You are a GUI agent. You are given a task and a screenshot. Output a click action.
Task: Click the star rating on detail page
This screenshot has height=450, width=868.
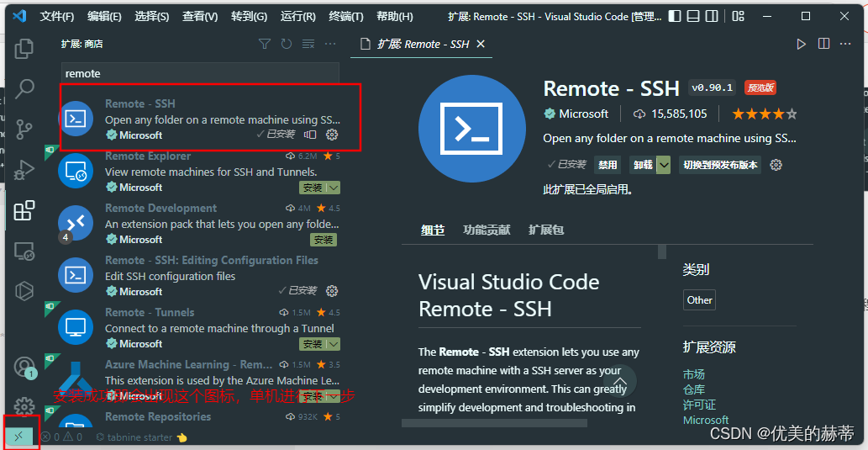click(765, 114)
